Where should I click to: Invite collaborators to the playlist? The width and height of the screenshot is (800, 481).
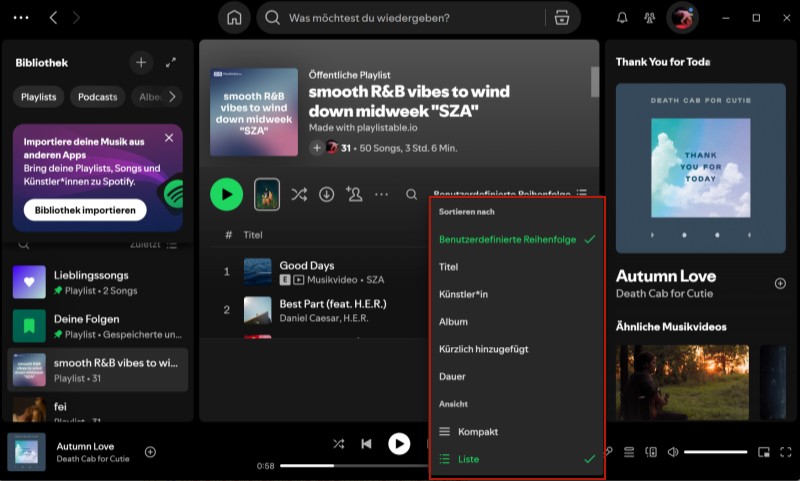(354, 194)
